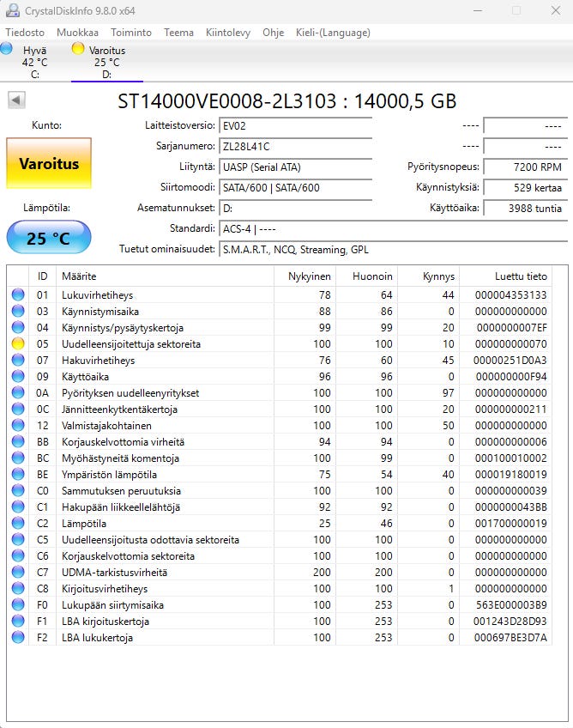
Task: Click status icon for Pyörityksen uudelleenyritykset
Action: tap(18, 392)
